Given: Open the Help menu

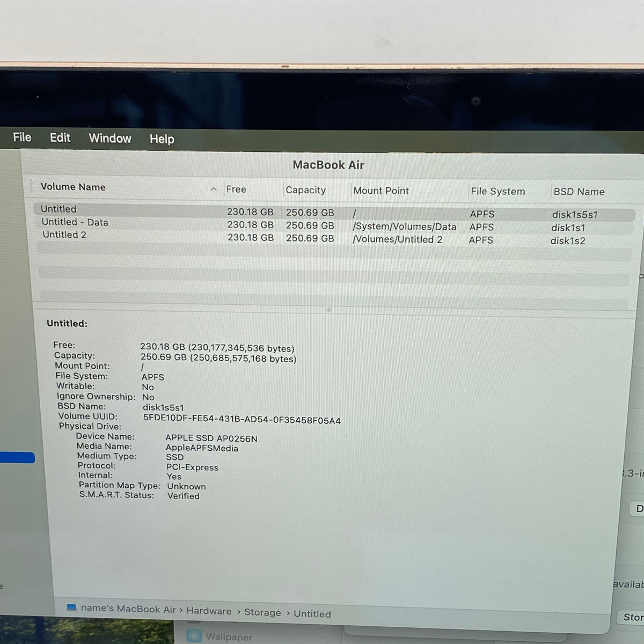Looking at the screenshot, I should click(x=162, y=139).
